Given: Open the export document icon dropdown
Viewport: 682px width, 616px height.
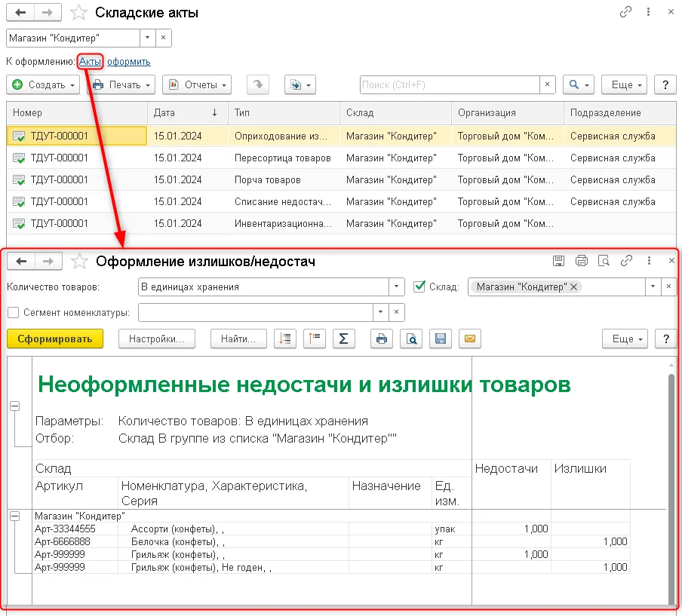Looking at the screenshot, I should click(300, 84).
